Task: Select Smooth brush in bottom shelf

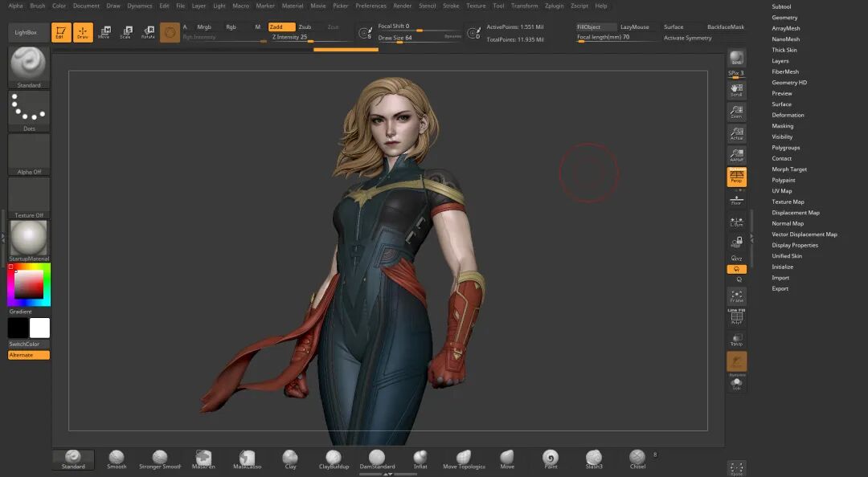Action: click(x=117, y=459)
